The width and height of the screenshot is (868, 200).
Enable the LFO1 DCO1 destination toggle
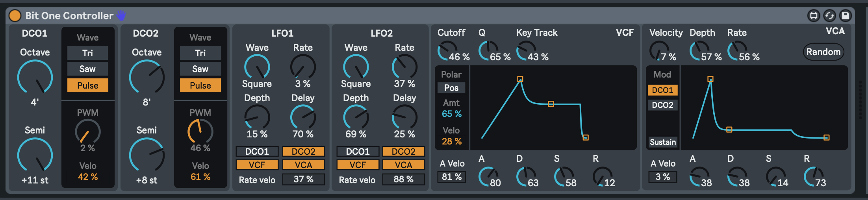pos(257,152)
